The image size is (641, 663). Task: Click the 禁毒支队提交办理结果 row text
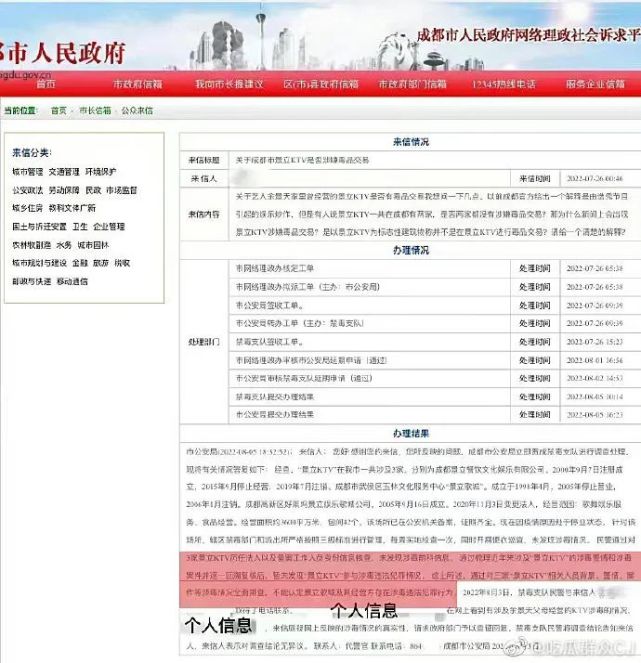[275, 397]
